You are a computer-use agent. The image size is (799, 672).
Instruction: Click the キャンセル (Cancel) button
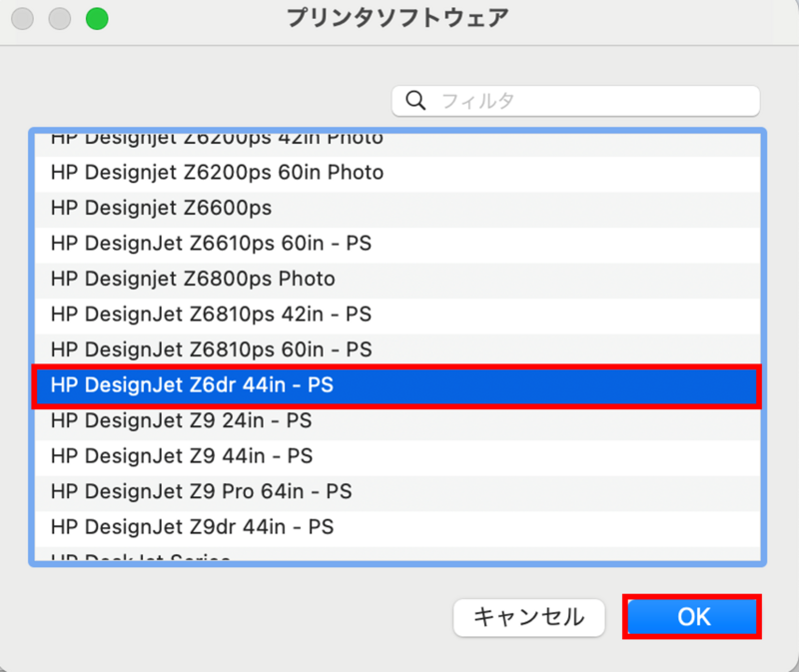[528, 617]
